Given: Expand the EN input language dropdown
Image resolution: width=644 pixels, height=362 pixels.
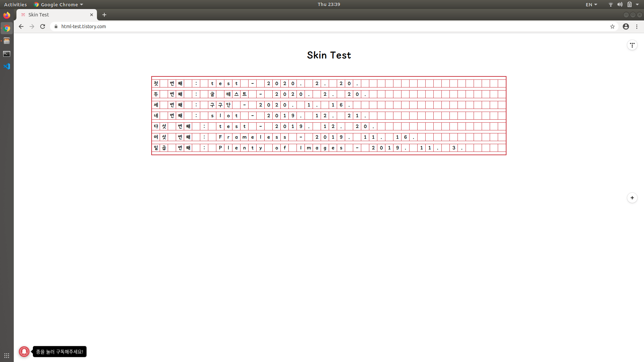Looking at the screenshot, I should click(x=591, y=4).
